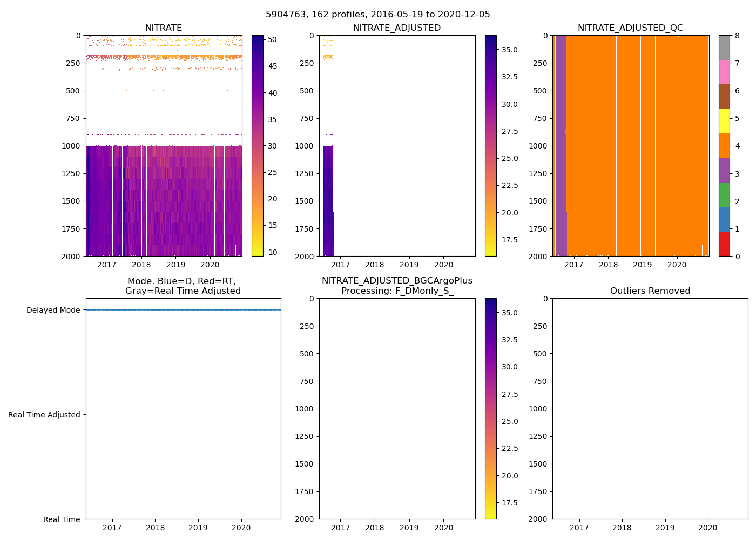Viewport: 756px width, 540px height.
Task: Click the NITRATE plot colorbar
Action: [x=258, y=146]
